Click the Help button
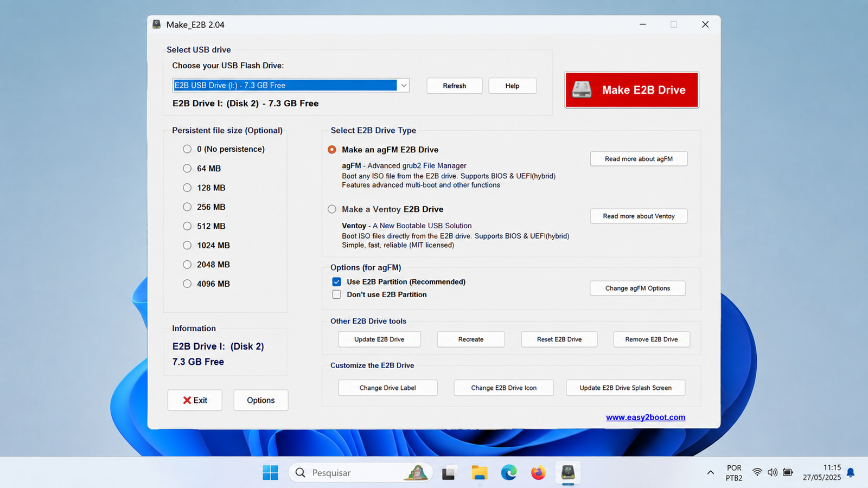The image size is (868, 488). (512, 86)
